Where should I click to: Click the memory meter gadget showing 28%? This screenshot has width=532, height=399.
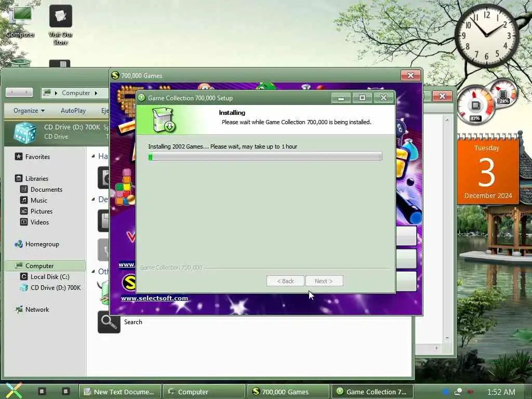tap(503, 92)
